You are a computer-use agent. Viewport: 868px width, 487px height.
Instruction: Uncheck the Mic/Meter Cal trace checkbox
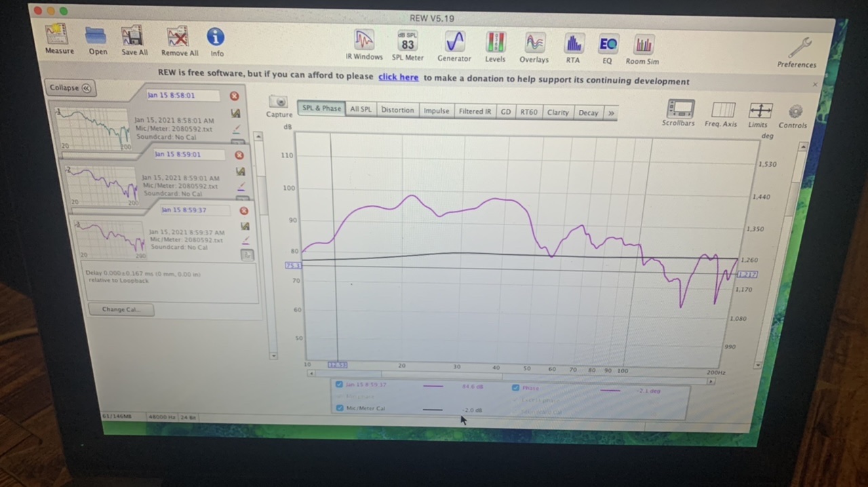pos(340,408)
